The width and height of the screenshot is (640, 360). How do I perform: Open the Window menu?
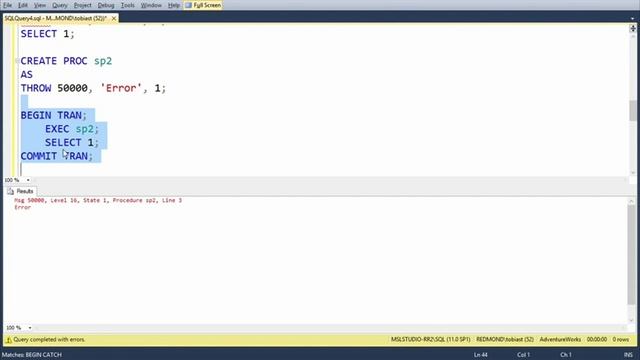(x=151, y=5)
